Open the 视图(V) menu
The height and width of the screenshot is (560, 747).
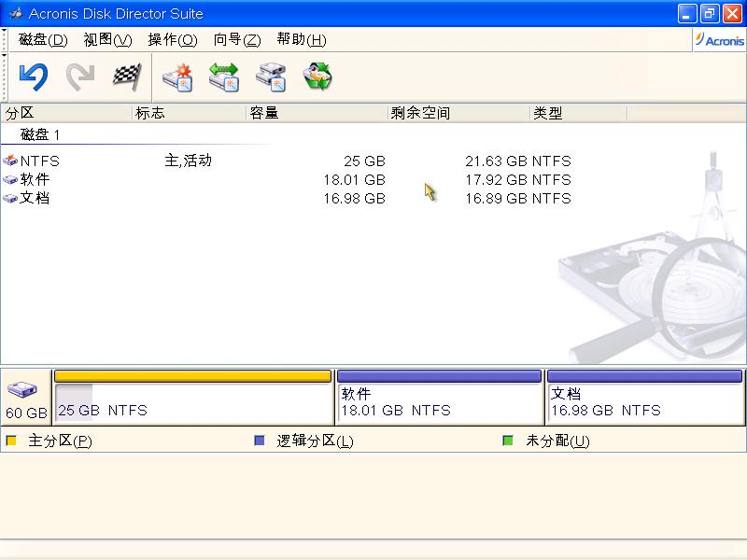[x=107, y=39]
